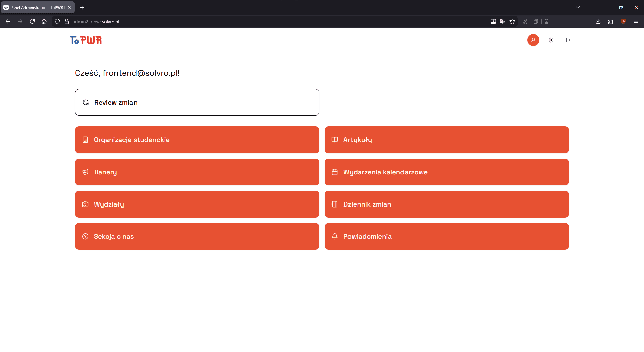Image resolution: width=644 pixels, height=352 pixels.
Task: Open the Banery section
Action: 197,172
